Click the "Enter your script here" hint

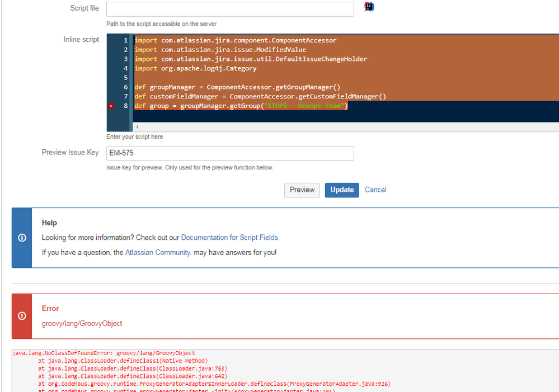pyautogui.click(x=134, y=137)
